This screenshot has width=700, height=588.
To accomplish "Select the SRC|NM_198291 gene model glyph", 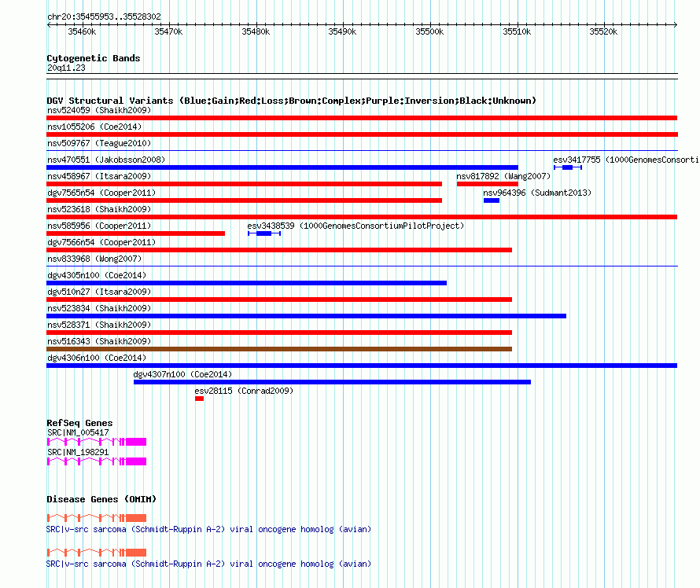I will tap(97, 461).
